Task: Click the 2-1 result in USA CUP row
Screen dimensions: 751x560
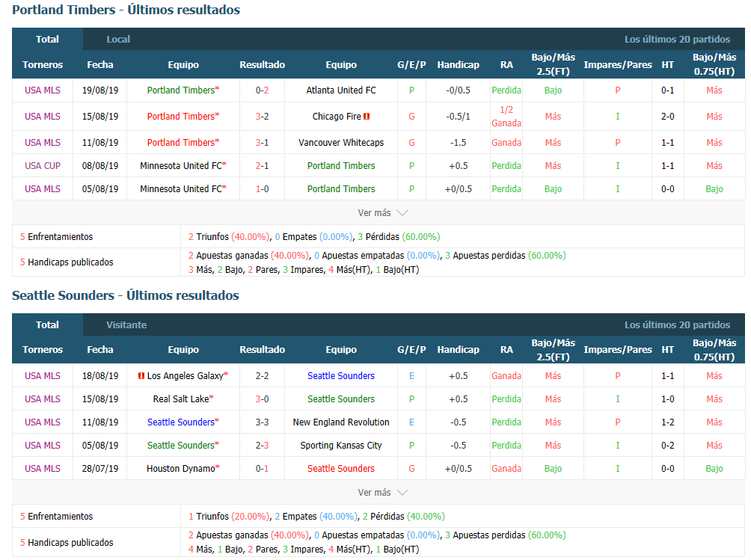Action: [x=262, y=165]
